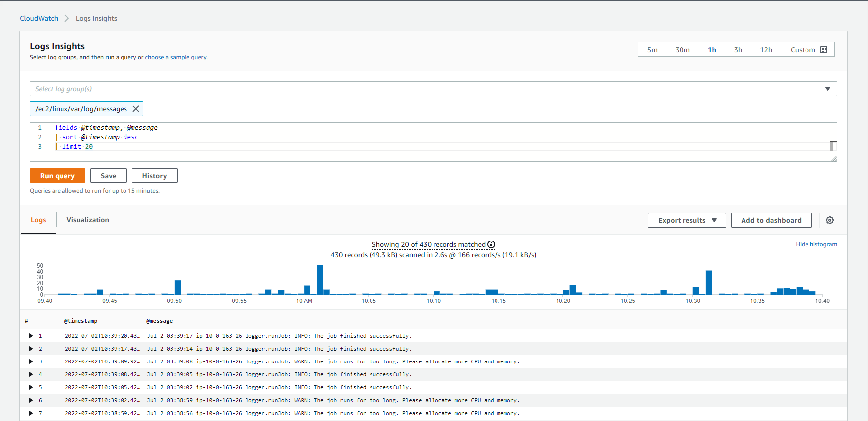Screen dimensions: 868x421
Task: Save the current query
Action: click(x=109, y=176)
